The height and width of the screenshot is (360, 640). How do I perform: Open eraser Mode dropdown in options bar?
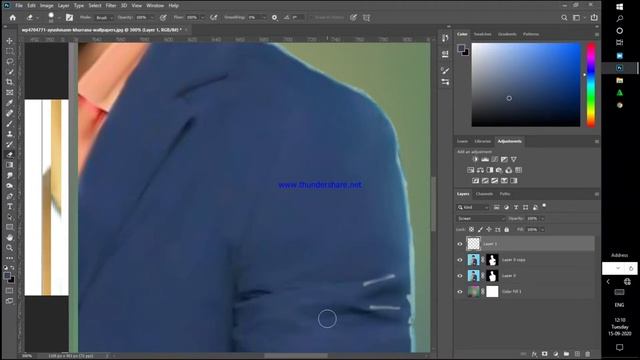104,18
